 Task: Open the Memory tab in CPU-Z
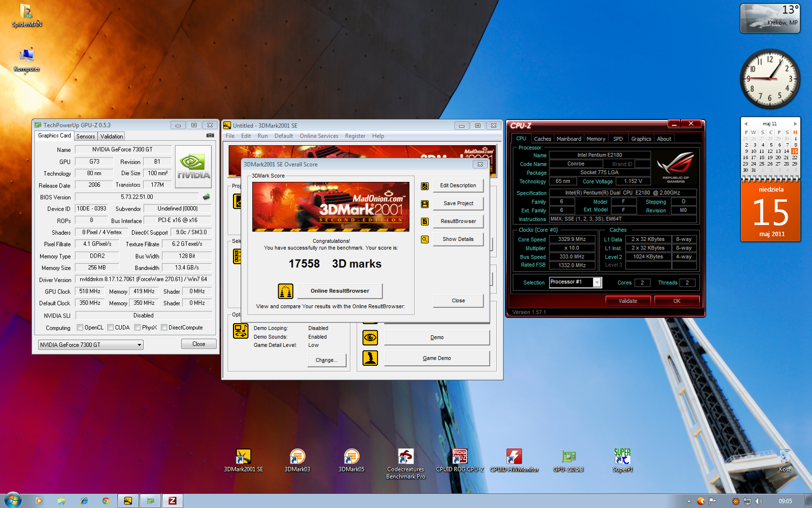coord(596,139)
